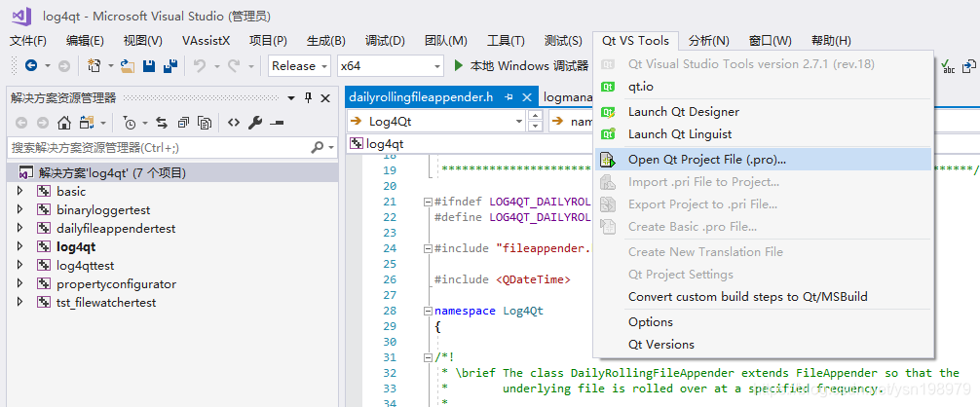Click Sync with Active Document arrows icon
This screenshot has height=407, width=980.
coord(162,123)
